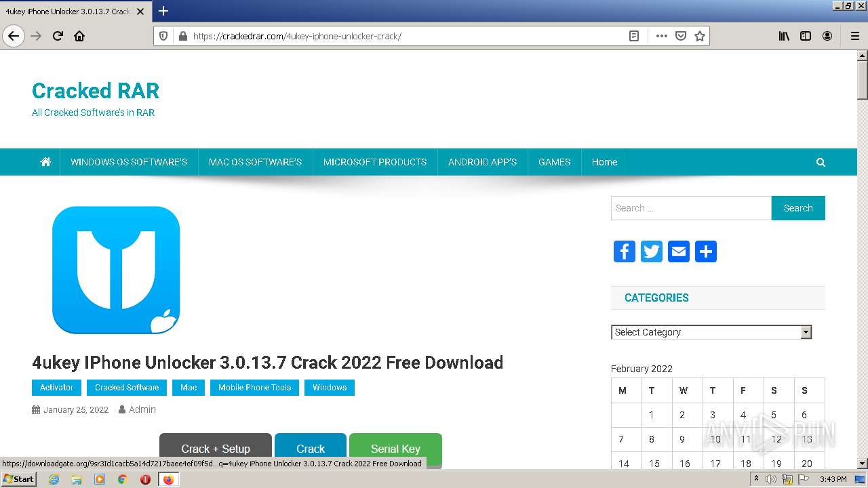The image size is (868, 488).
Task: Open more share options plus icon
Action: coord(706,251)
